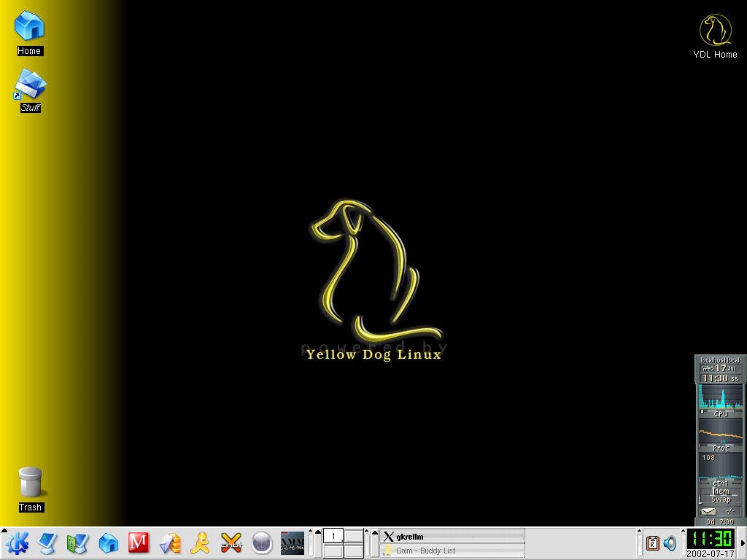The height and width of the screenshot is (560, 747).
Task: Open the window list arrow beside taskbar
Action: pyautogui.click(x=375, y=532)
